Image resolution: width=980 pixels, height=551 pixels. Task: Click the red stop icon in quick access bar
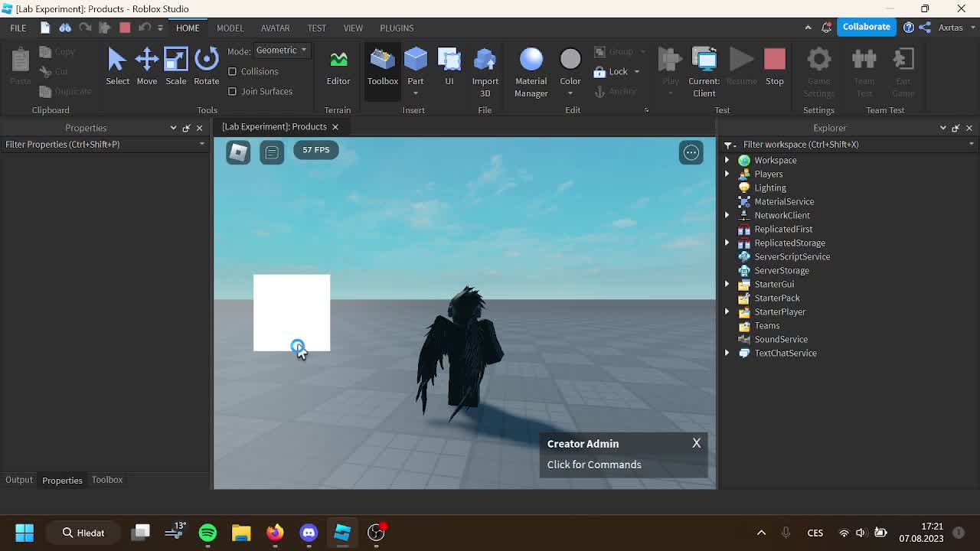tap(125, 28)
